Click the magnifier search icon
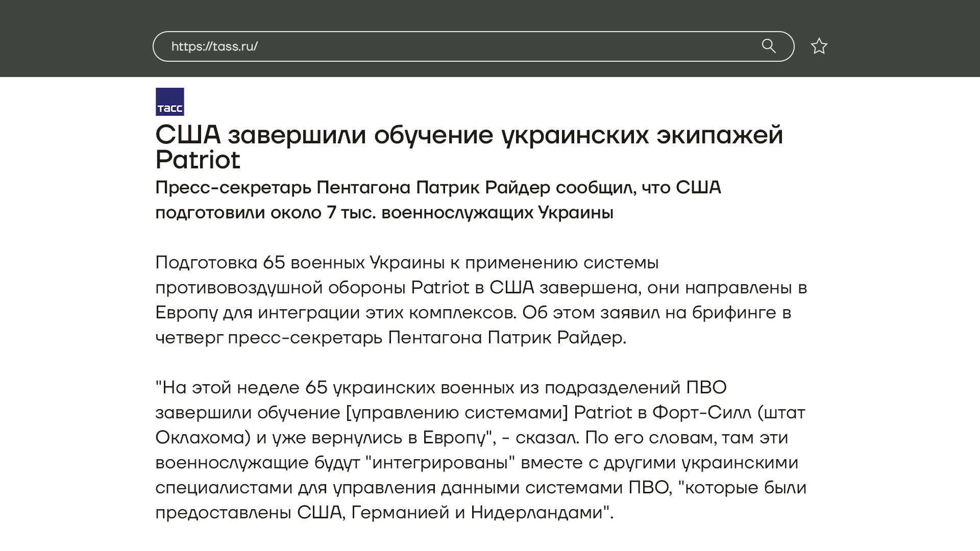This screenshot has width=980, height=551. [769, 46]
